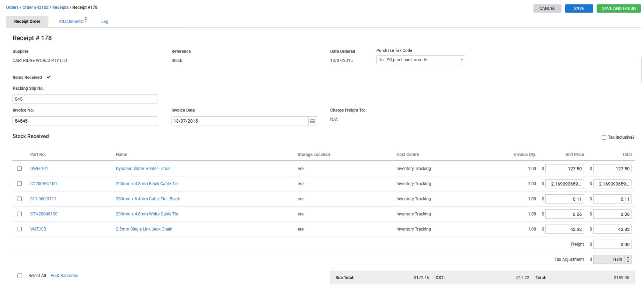Open part number WATJCB
Viewport: 644px width, 290px height.
point(38,229)
